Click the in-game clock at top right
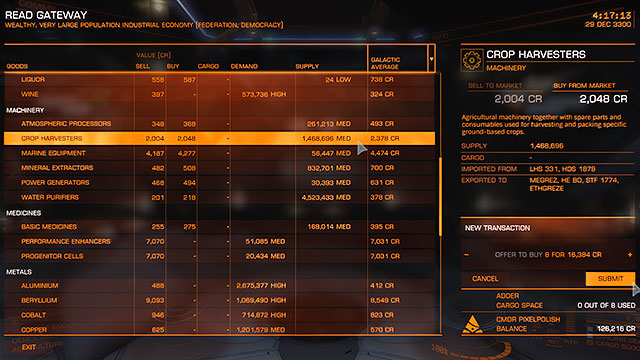Image resolution: width=640 pixels, height=360 pixels. click(611, 16)
